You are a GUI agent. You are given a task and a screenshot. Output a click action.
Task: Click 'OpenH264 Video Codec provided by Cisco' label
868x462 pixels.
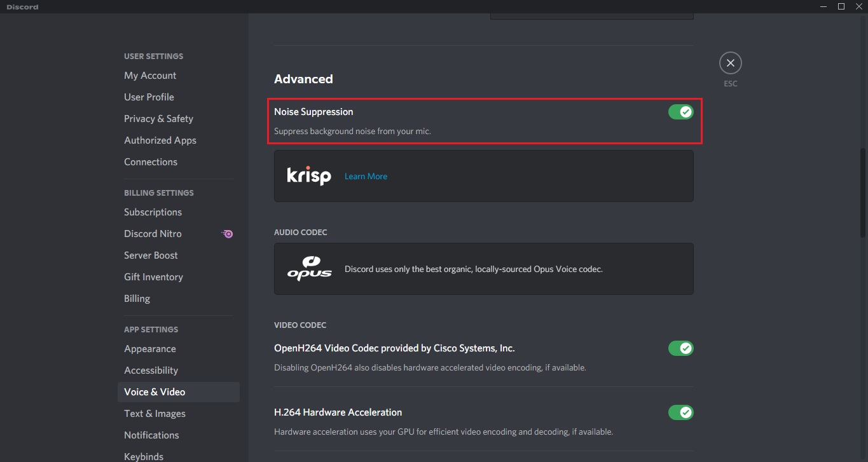[x=394, y=348]
